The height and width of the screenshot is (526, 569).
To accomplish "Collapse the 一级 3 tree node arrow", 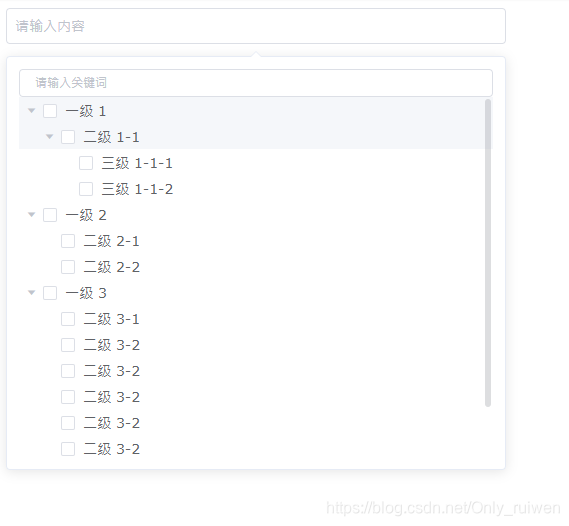I will (x=32, y=293).
